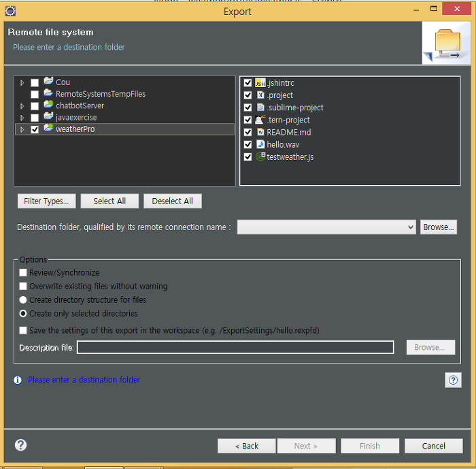Open context help with blue question icon
476x469 pixels.
tap(453, 380)
